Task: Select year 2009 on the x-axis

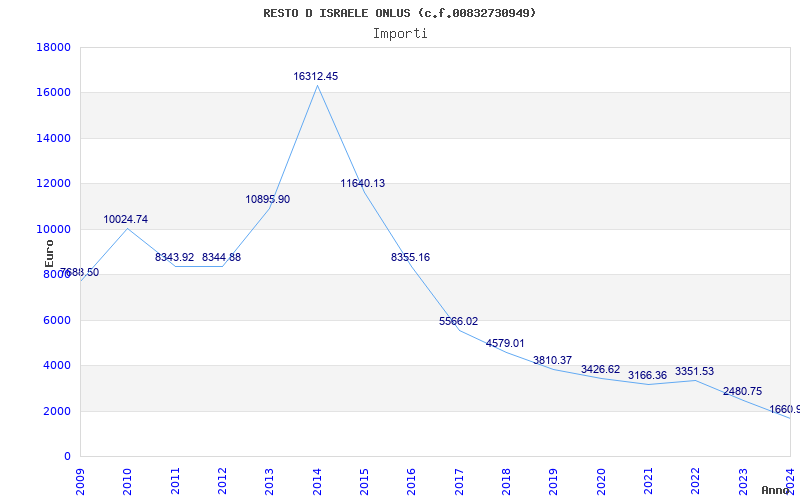Action: tap(81, 482)
